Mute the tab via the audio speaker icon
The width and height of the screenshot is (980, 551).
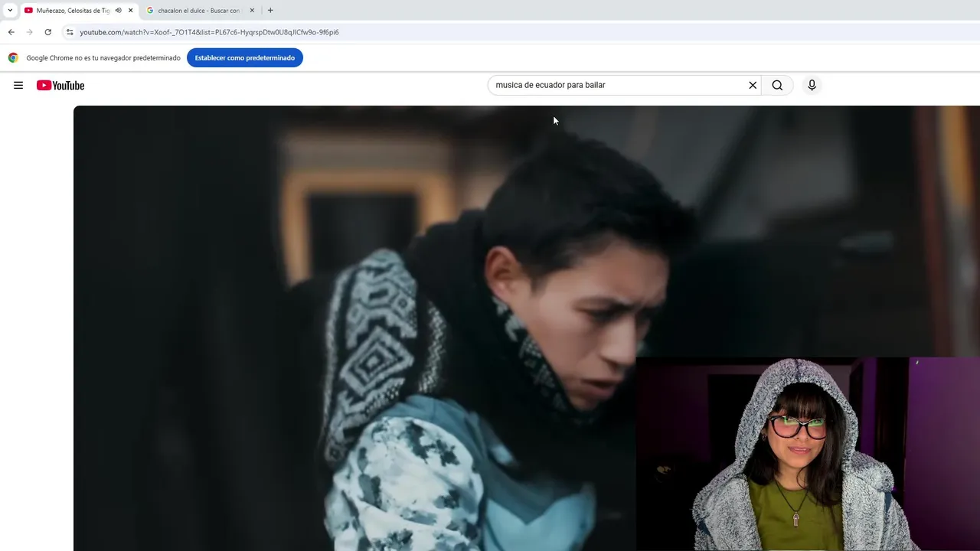pos(118,10)
